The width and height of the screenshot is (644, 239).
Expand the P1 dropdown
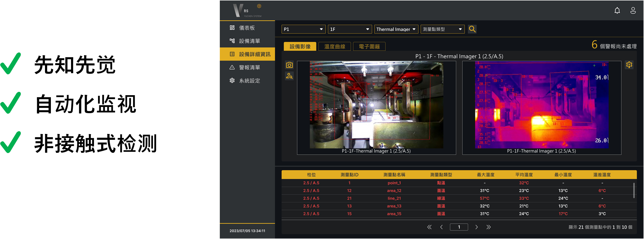pos(303,29)
